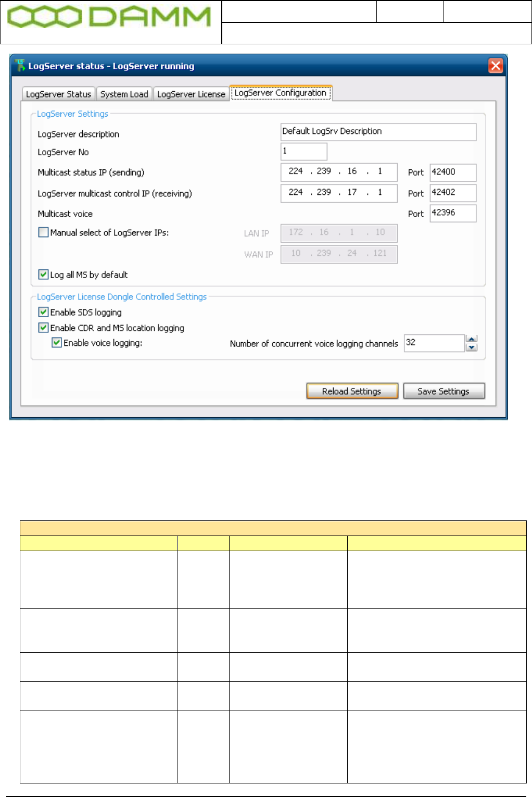
Task: Increase concurrent voice logging channels with up arrow
Action: 472,339
